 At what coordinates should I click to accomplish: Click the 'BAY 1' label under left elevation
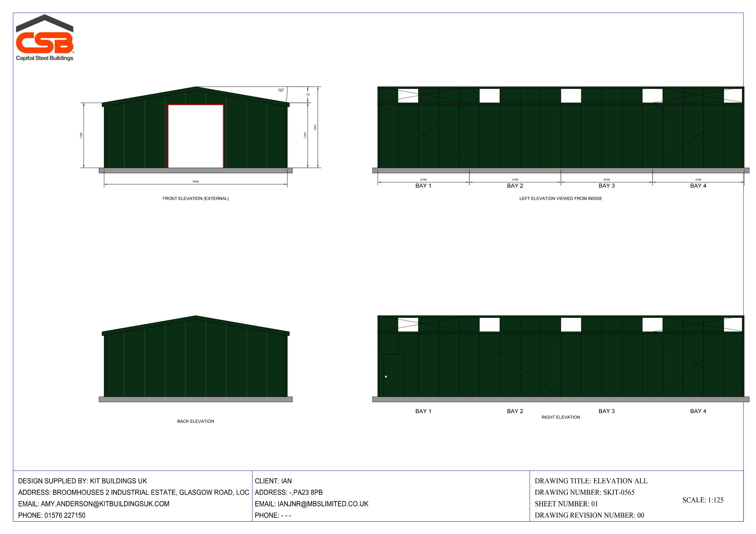point(423,186)
